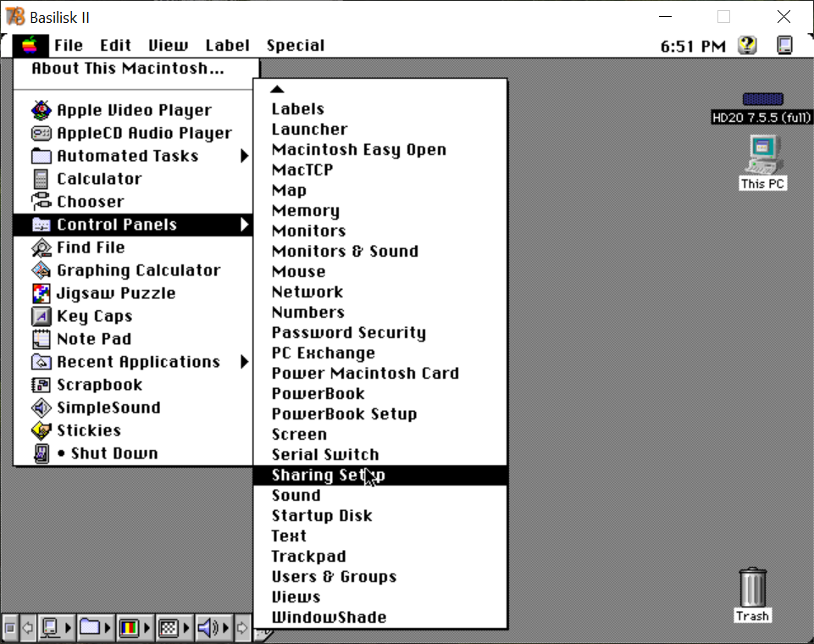The height and width of the screenshot is (644, 814).
Task: Click the submenu scroll-up arrow
Action: pyautogui.click(x=277, y=89)
